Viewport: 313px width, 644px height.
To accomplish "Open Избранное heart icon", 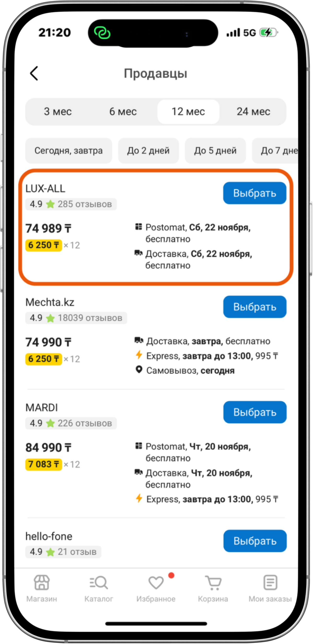I will click(156, 582).
